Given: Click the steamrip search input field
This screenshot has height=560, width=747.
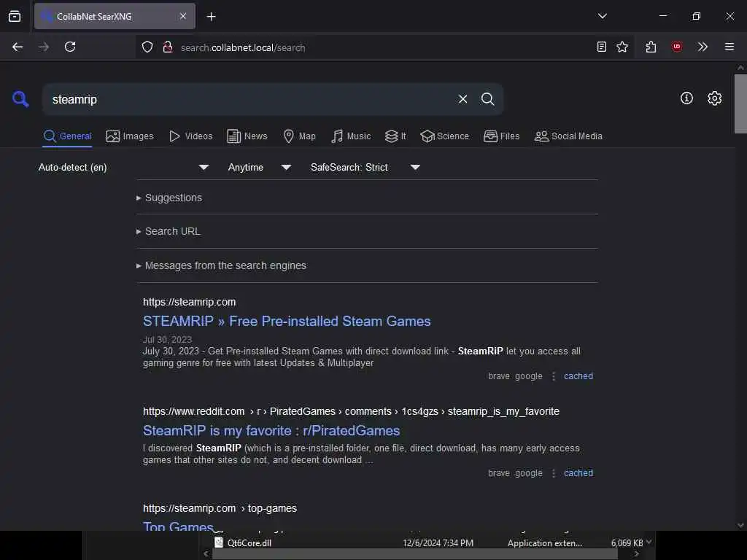Looking at the screenshot, I should (250, 99).
